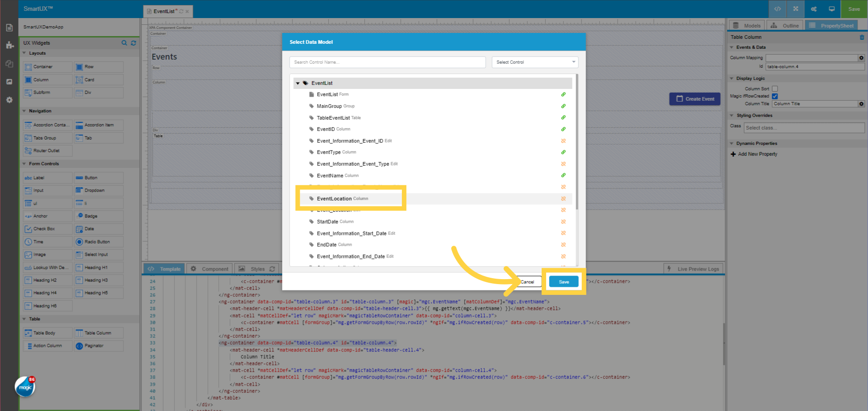Enable the Column Sort checkbox
This screenshot has width=868, height=411.
point(775,89)
